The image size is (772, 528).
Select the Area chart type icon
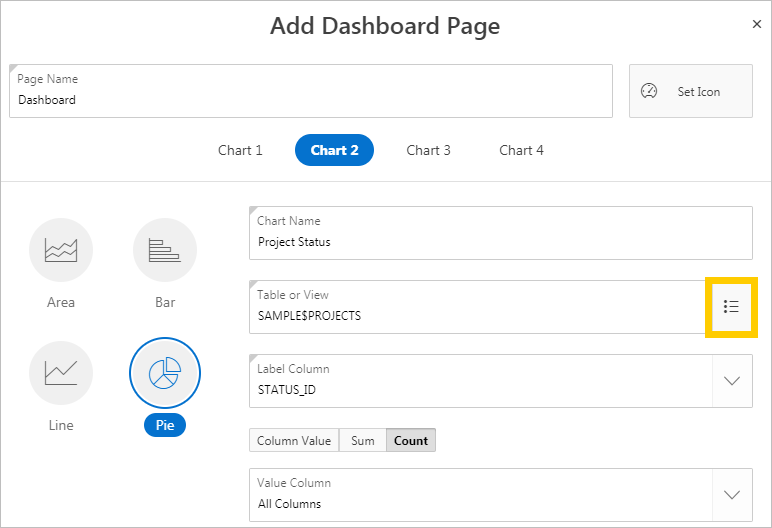61,250
